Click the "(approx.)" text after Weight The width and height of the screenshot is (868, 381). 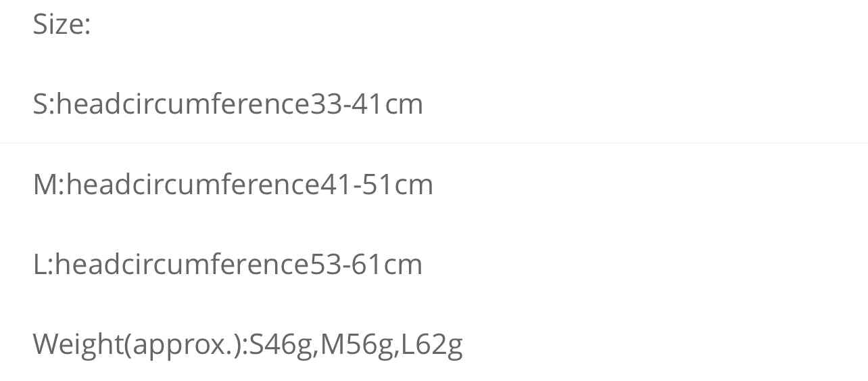coord(183,344)
